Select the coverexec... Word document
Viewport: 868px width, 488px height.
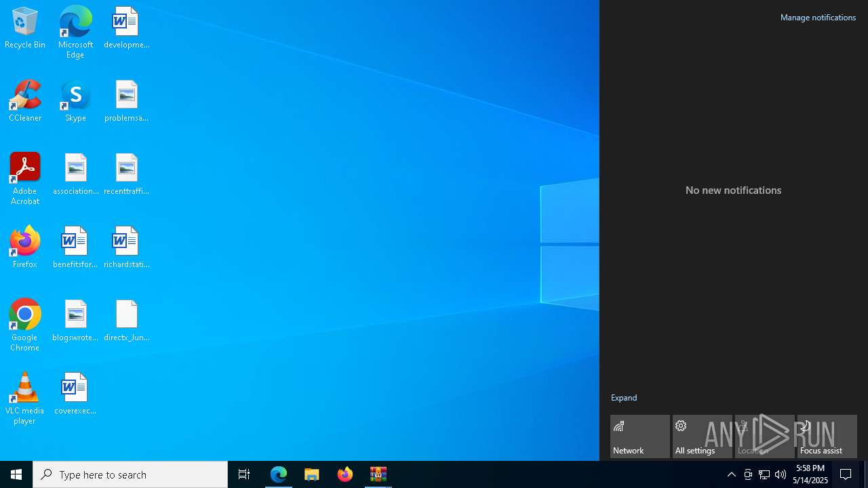[x=75, y=394]
